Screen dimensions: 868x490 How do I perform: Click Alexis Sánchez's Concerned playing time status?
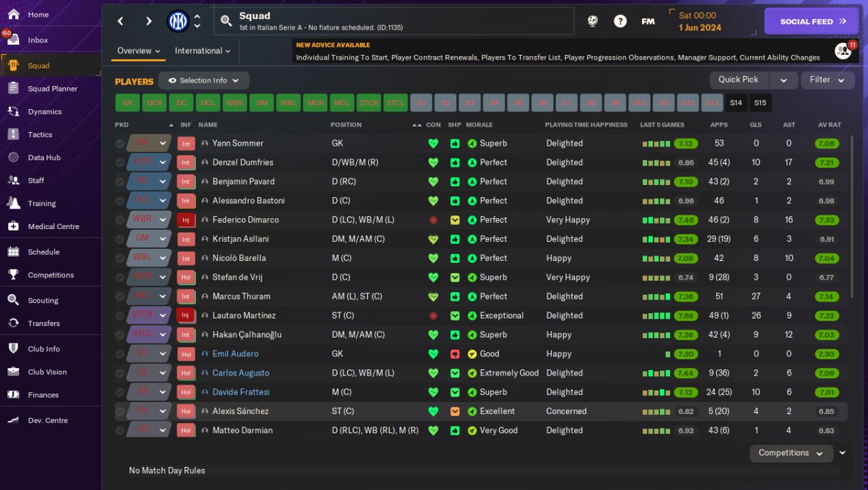click(566, 411)
